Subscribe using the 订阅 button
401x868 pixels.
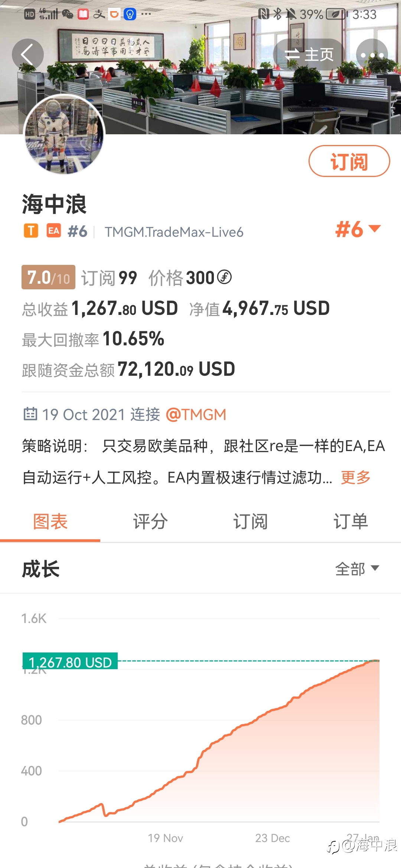(x=349, y=161)
